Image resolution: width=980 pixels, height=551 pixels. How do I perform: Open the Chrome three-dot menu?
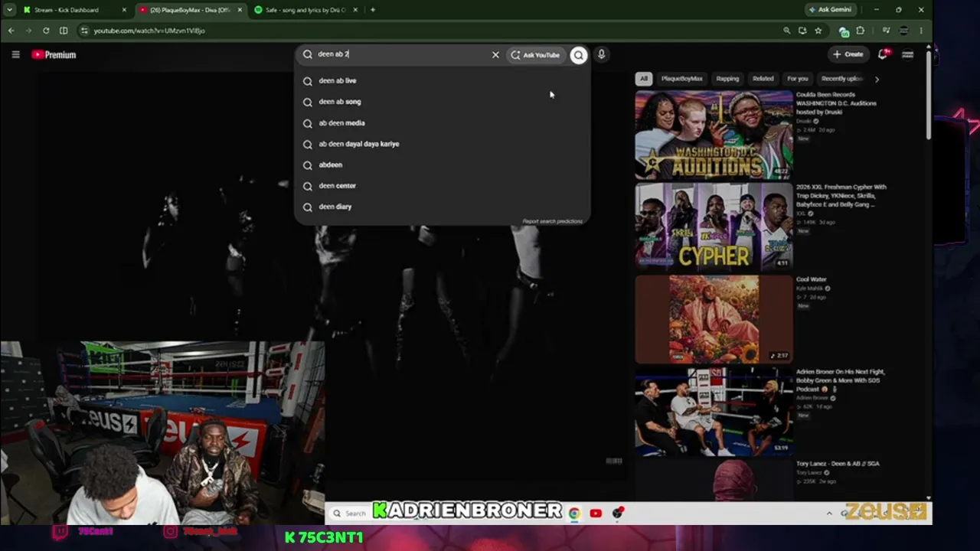click(921, 31)
